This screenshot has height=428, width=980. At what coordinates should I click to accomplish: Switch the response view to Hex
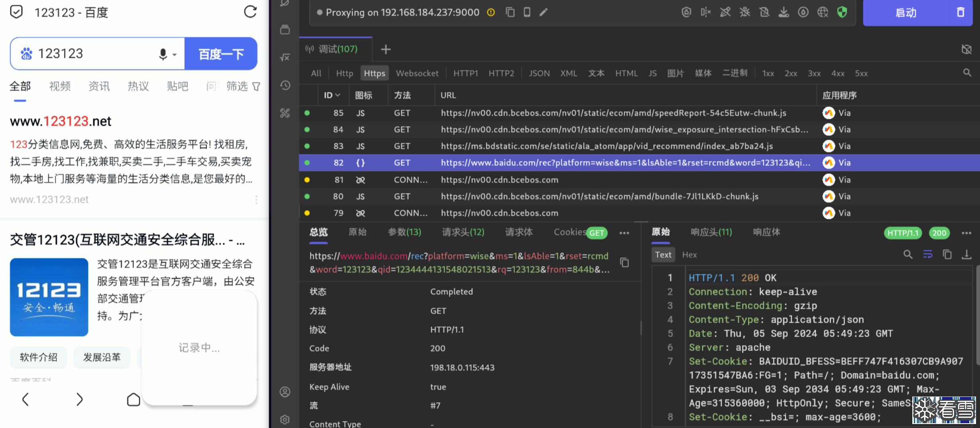click(689, 255)
